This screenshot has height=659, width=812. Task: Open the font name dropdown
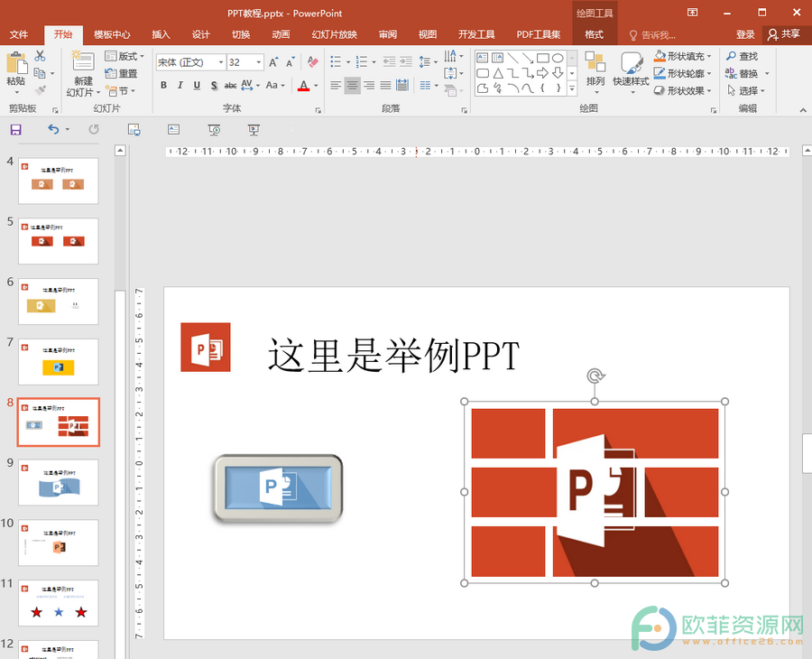point(221,62)
